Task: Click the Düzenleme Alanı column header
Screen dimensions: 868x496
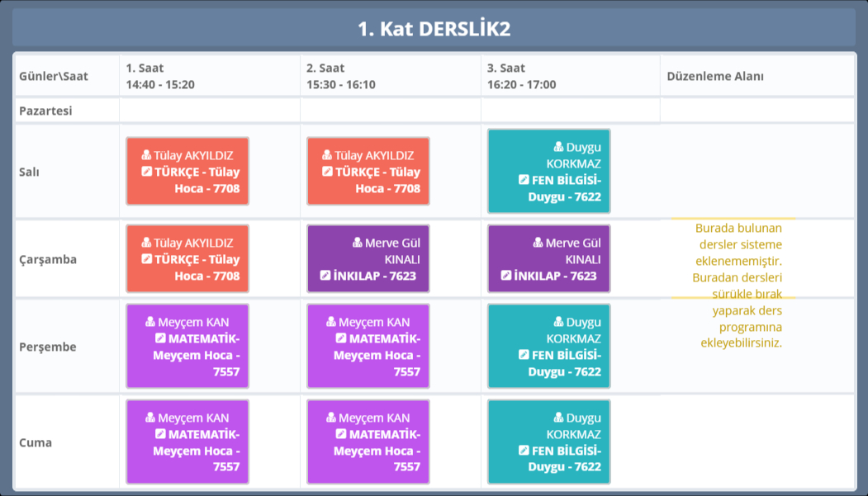Action: pos(714,76)
